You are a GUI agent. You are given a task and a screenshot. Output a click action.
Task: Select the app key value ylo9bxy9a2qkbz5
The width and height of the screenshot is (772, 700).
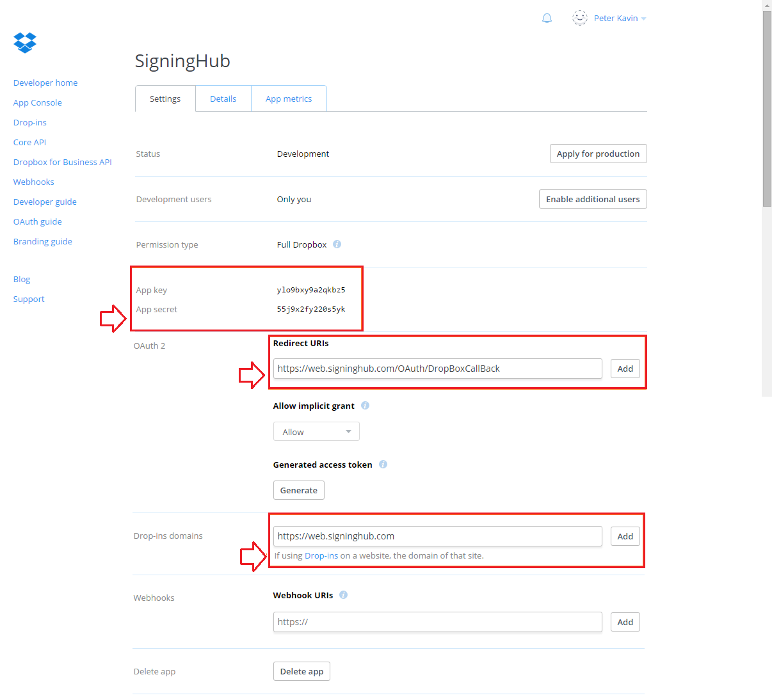[311, 290]
